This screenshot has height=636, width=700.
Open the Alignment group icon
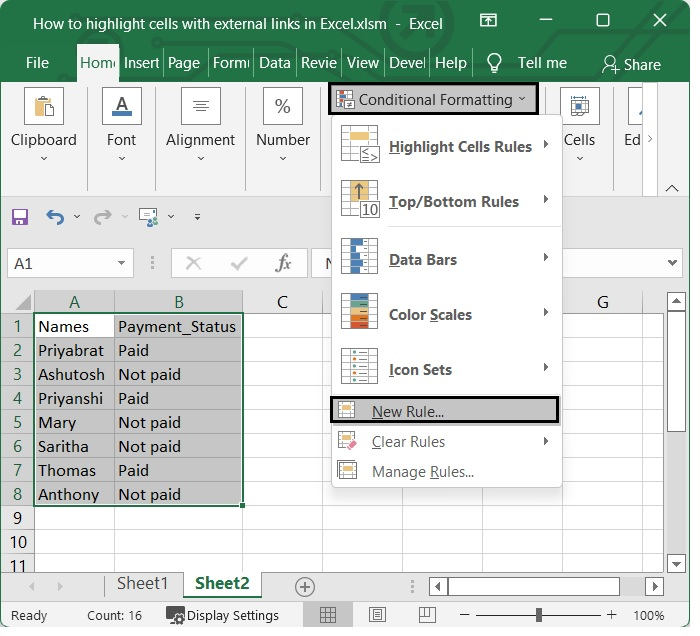coord(200,106)
